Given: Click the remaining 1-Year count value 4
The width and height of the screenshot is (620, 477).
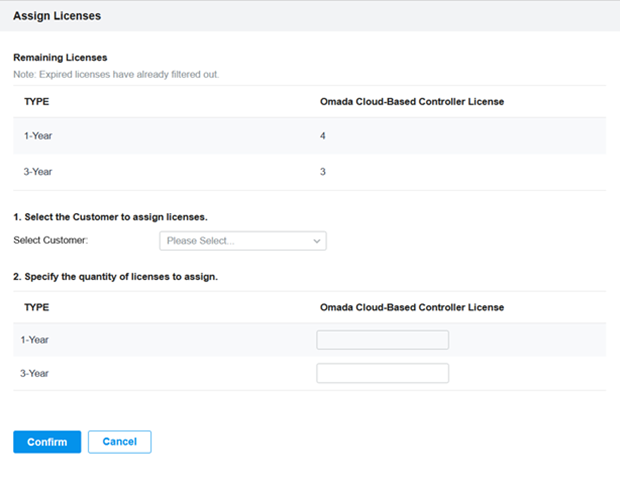Looking at the screenshot, I should [323, 136].
